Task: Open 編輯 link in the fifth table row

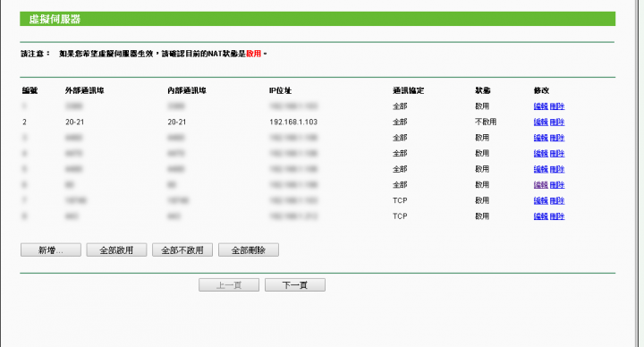Action: [x=540, y=169]
